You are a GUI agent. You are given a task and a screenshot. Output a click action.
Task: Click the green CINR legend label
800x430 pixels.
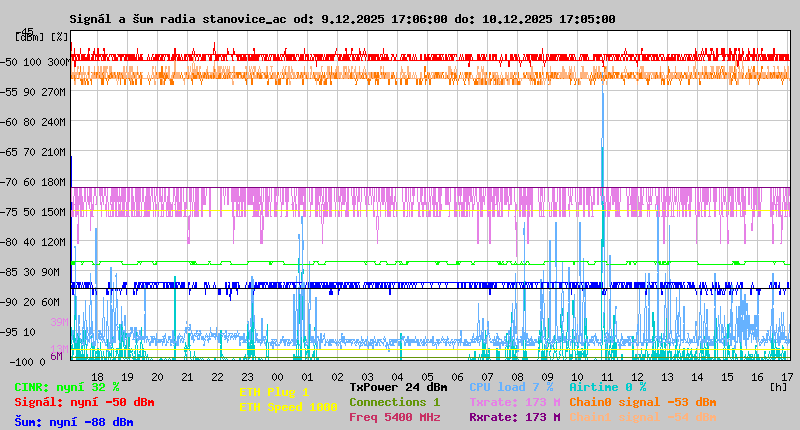67,386
